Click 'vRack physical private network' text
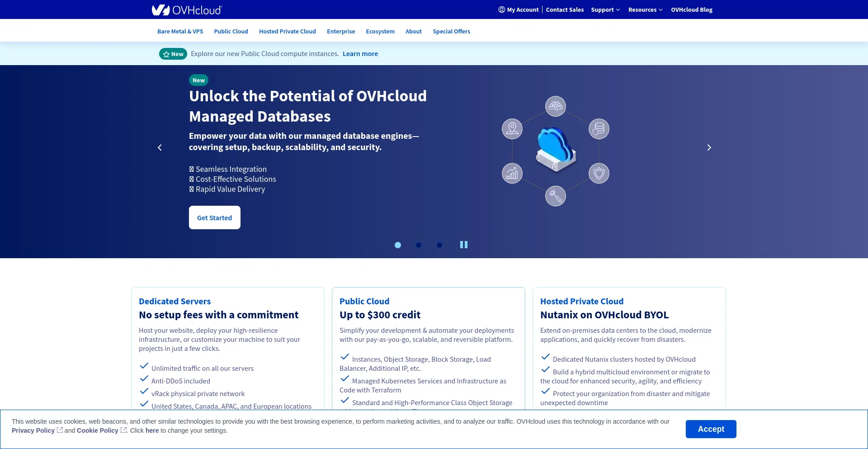Viewport: 868px width, 449px height. (198, 394)
